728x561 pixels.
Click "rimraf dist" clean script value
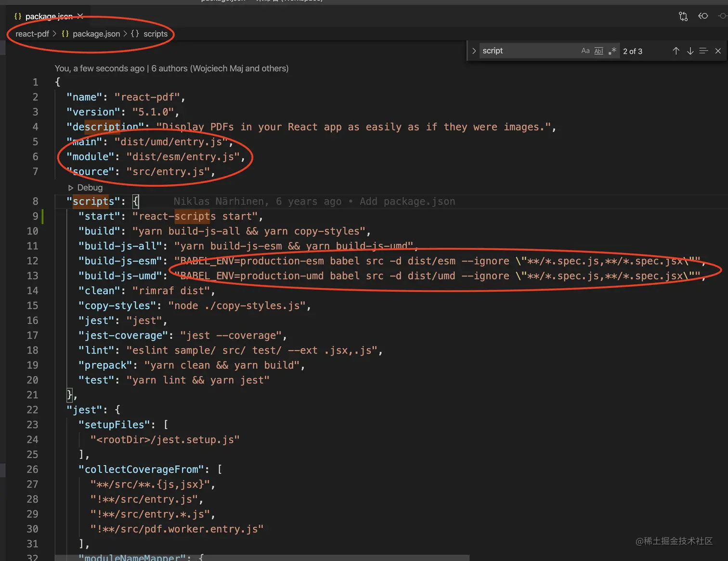click(x=170, y=291)
